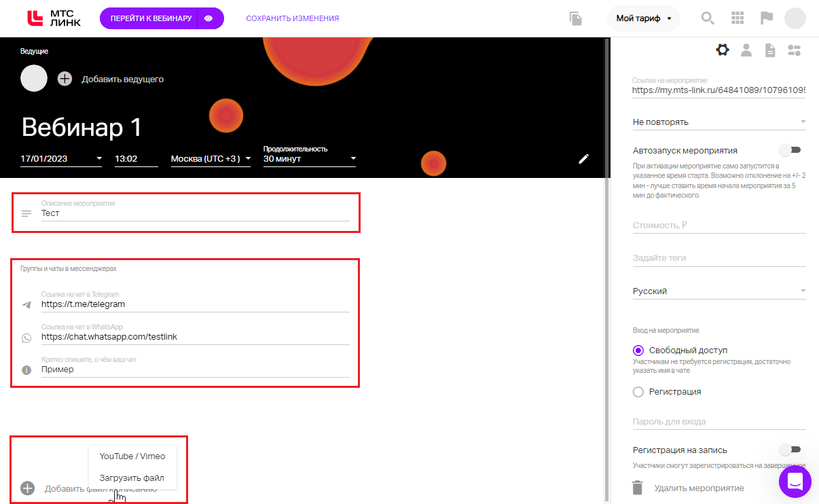Click the plus icon to add file
Image resolution: width=819 pixels, height=504 pixels.
(27, 488)
